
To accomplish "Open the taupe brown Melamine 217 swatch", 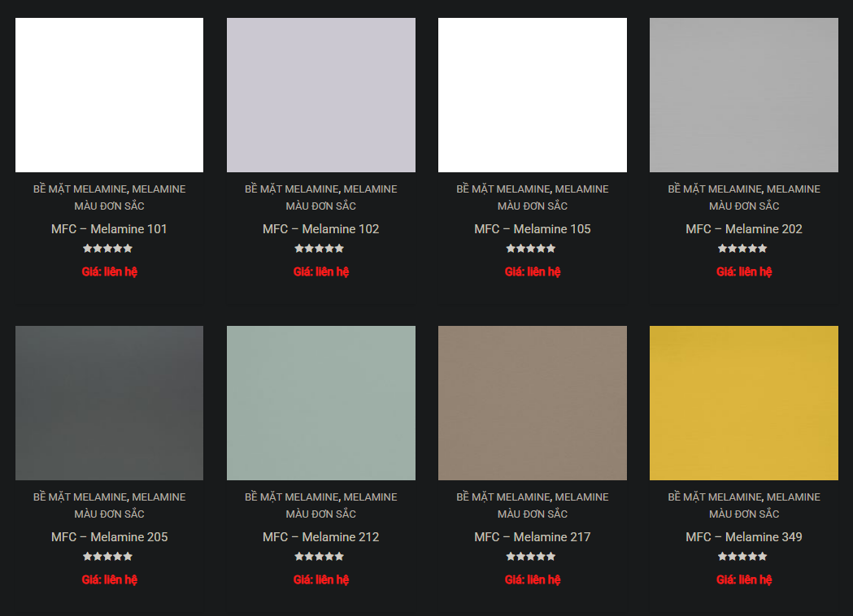I will [x=532, y=403].
